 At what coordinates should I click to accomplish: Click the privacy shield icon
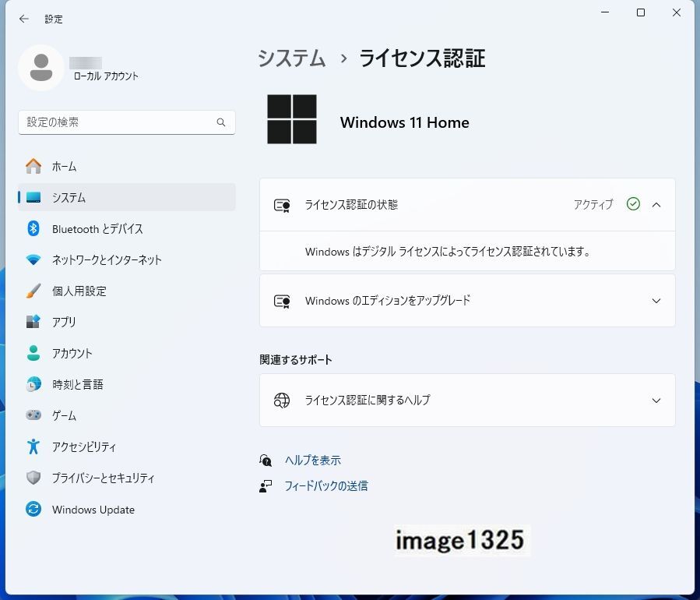33,478
